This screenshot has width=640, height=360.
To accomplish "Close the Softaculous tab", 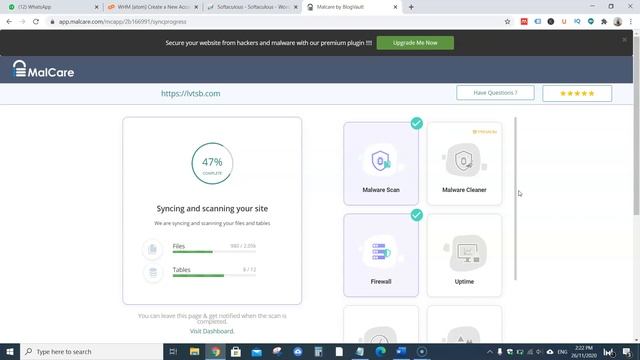I will [296, 7].
